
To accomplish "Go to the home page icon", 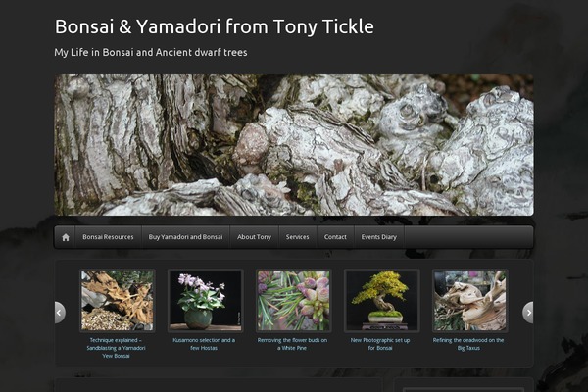I will pos(66,237).
